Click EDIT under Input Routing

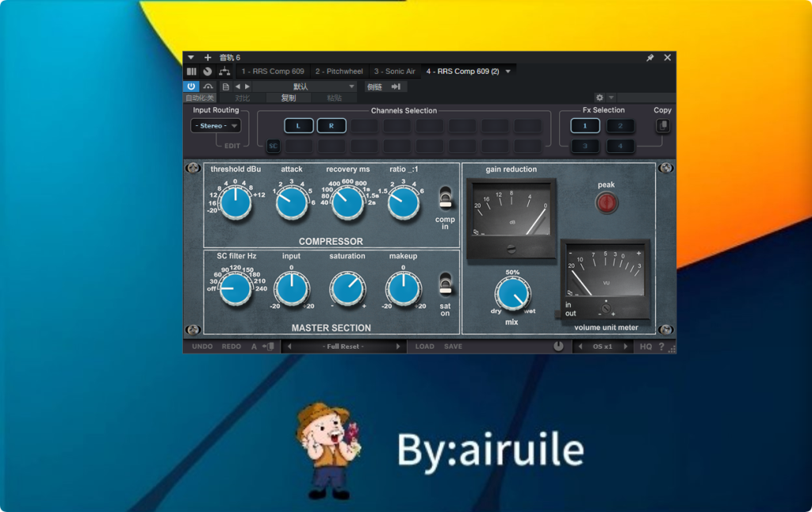232,146
